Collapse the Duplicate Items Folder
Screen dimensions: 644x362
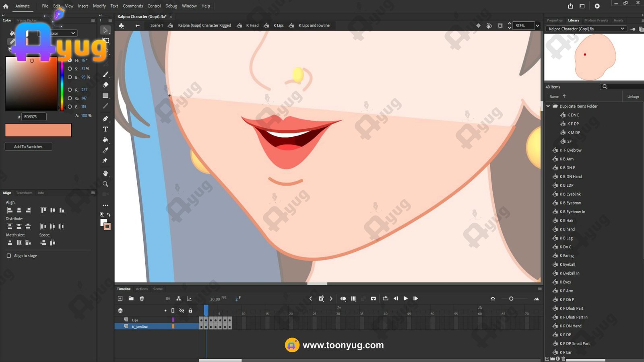click(x=548, y=106)
